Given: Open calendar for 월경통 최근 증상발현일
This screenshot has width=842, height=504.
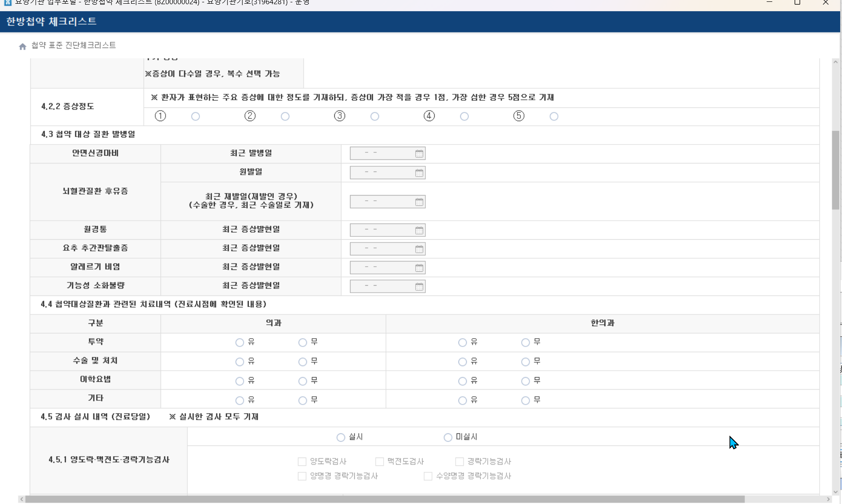Looking at the screenshot, I should pyautogui.click(x=419, y=230).
